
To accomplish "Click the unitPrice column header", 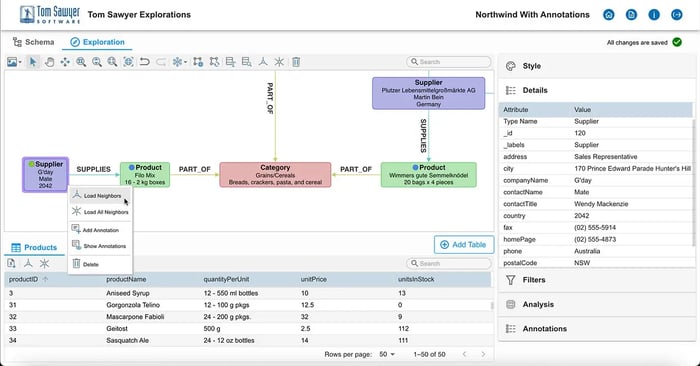I will [x=313, y=279].
